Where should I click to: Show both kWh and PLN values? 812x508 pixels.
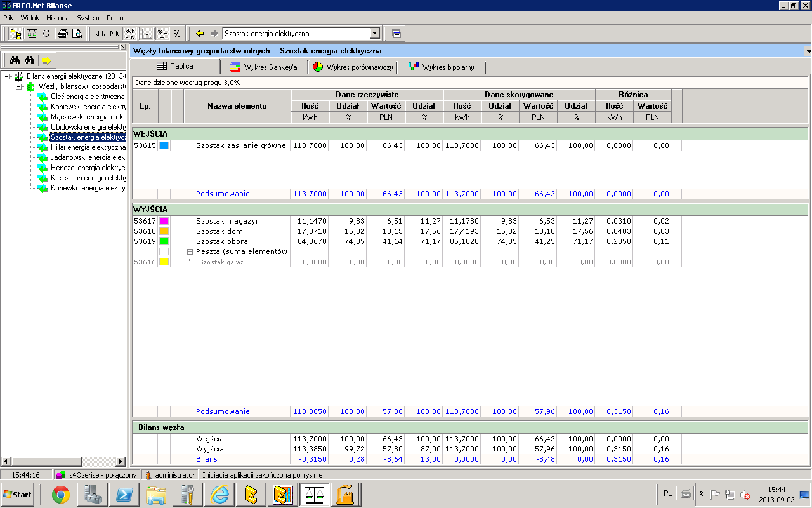(x=130, y=34)
